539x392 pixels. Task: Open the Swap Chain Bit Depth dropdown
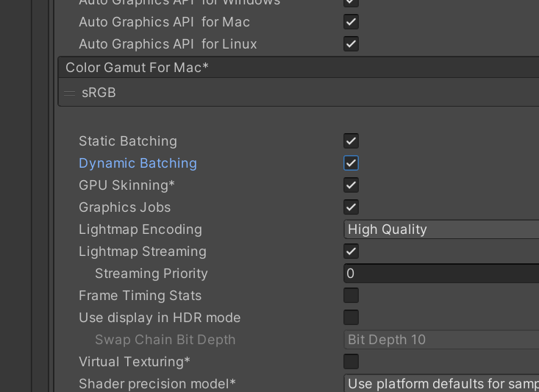(441, 340)
